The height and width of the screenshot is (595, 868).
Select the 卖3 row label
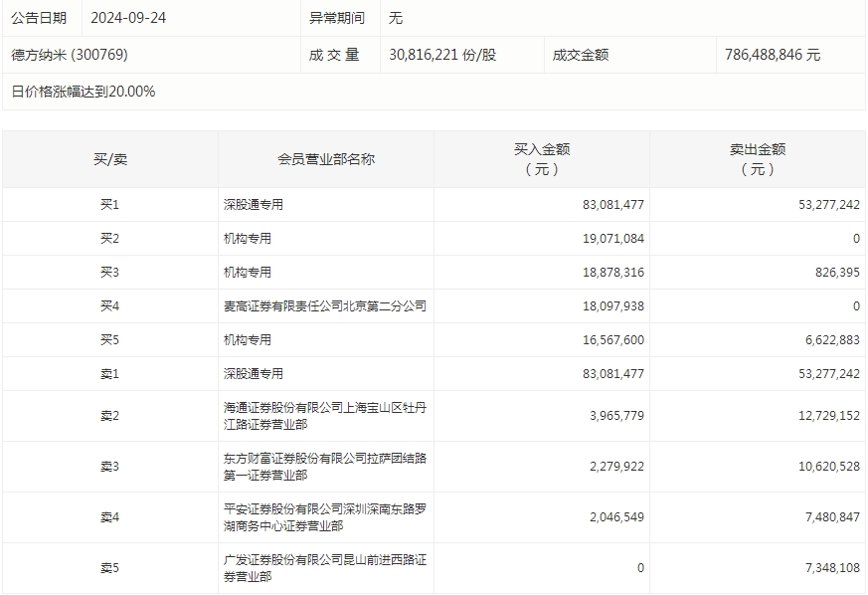coord(109,467)
